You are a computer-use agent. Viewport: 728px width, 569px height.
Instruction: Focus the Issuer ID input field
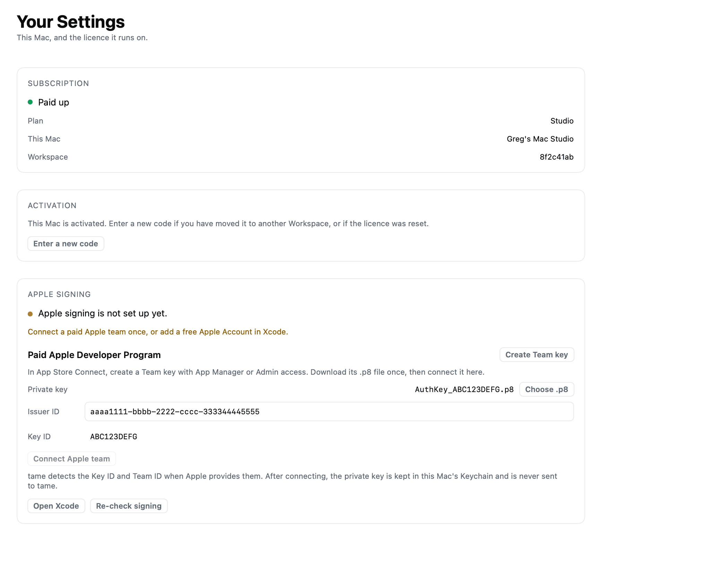click(x=329, y=411)
